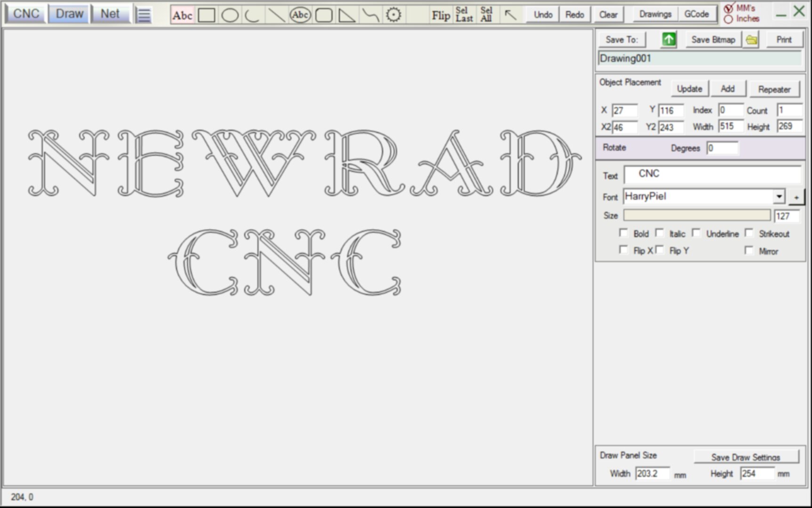
Task: Click the X2 field
Action: click(625, 127)
